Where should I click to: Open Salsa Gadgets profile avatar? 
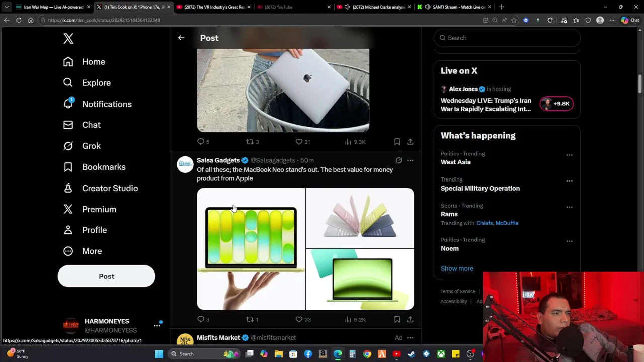(185, 165)
